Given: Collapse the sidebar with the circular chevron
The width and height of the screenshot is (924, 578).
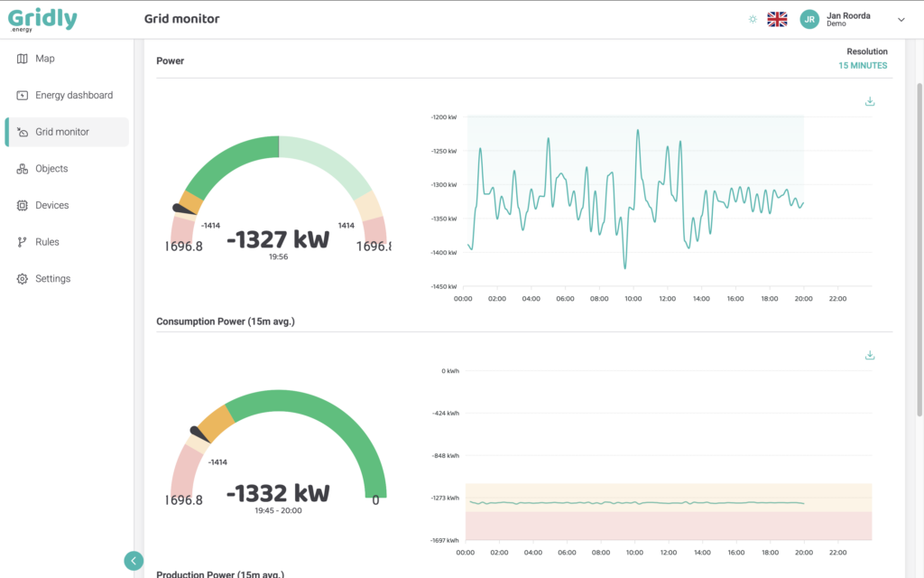Looking at the screenshot, I should click(133, 560).
